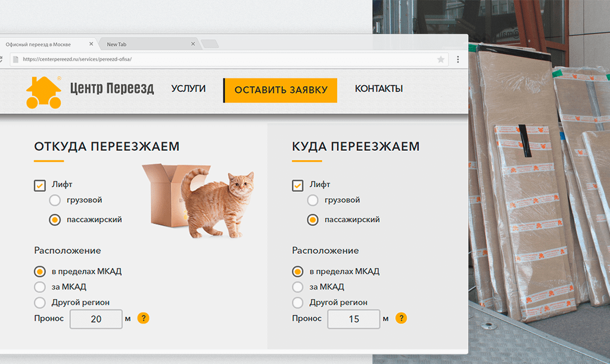Click the ОСТАВИТЬ ЗАЯВКУ button
Image resolution: width=610 pixels, height=364 pixels.
[281, 90]
